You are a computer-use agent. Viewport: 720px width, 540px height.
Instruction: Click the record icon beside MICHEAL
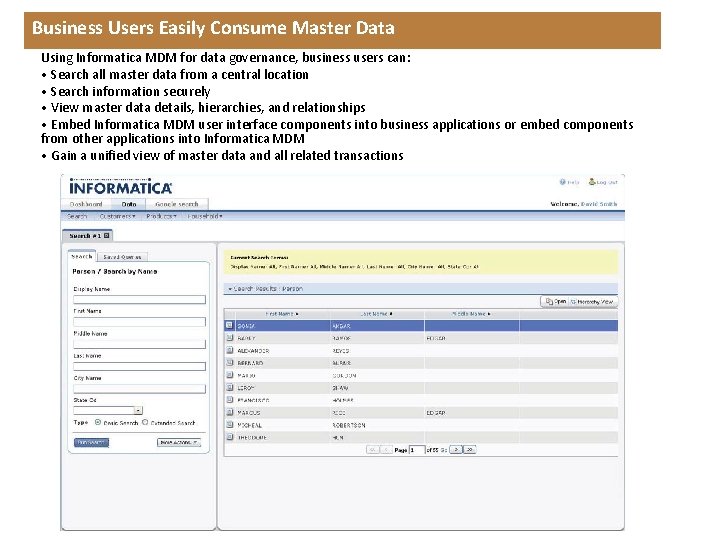pos(230,425)
